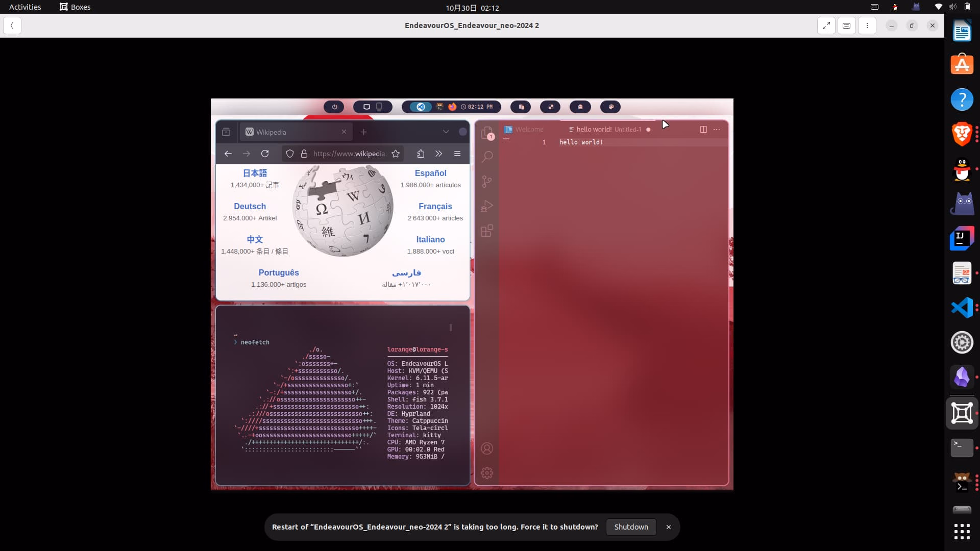Expand the more tools overflow chevron
Image resolution: width=980 pixels, height=551 pixels.
[439, 154]
